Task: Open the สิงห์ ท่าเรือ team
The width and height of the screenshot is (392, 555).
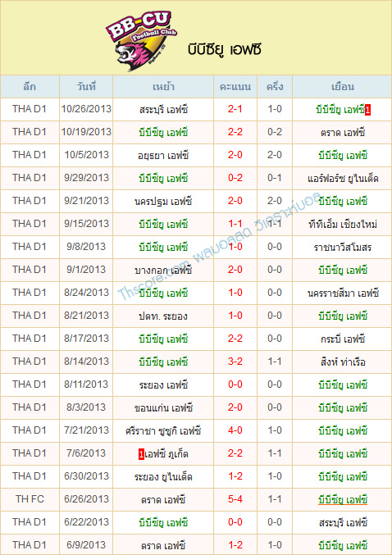Action: click(x=343, y=362)
